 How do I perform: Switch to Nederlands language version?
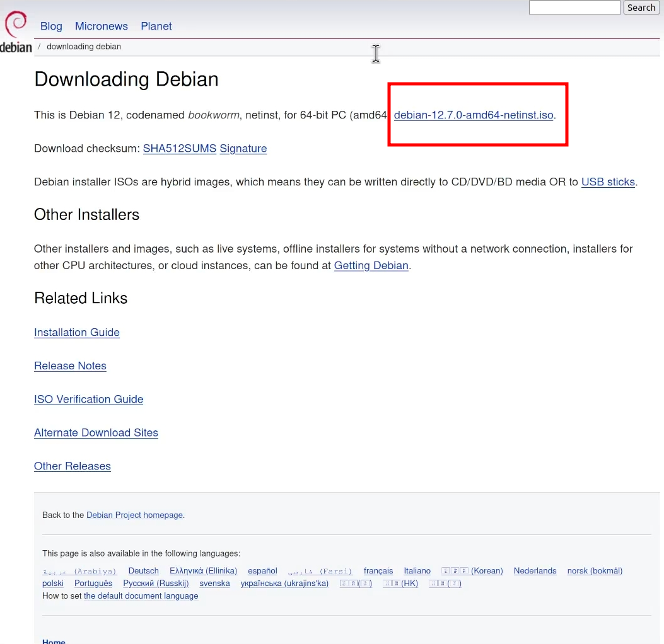pos(535,571)
